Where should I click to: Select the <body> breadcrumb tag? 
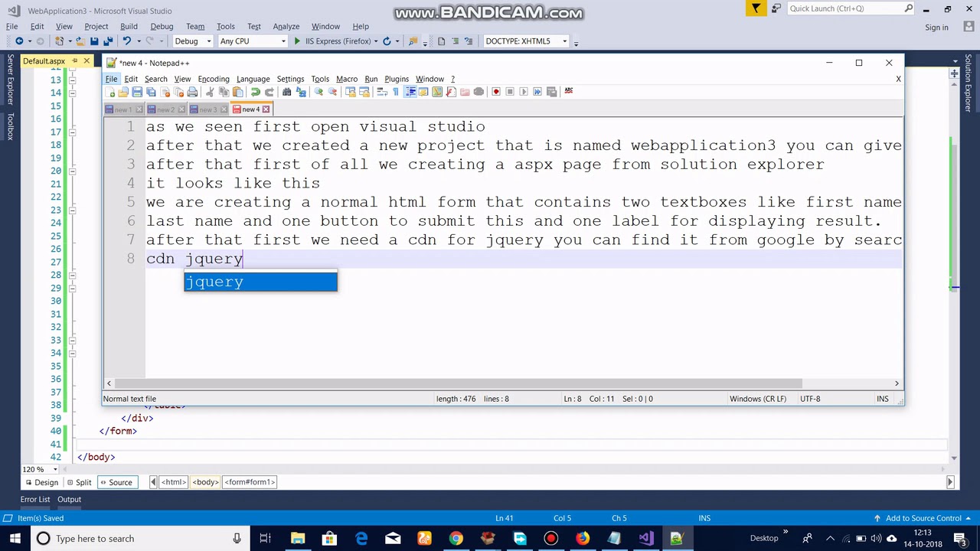(205, 482)
